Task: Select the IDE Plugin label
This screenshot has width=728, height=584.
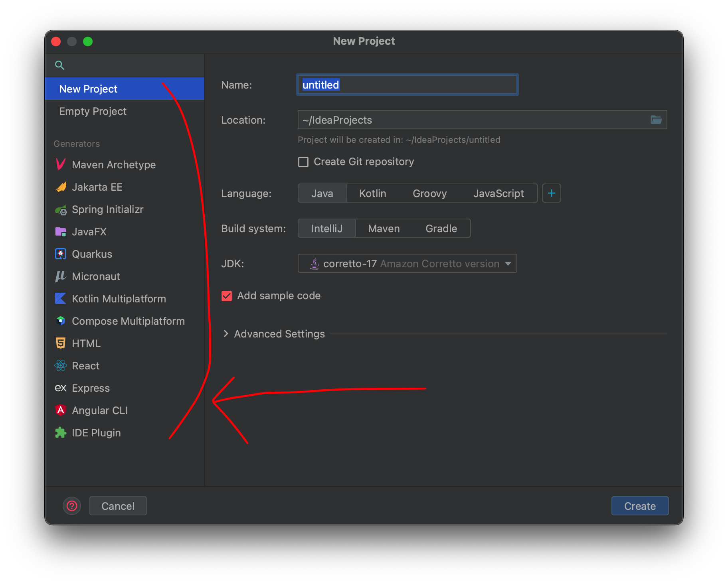Action: [96, 432]
